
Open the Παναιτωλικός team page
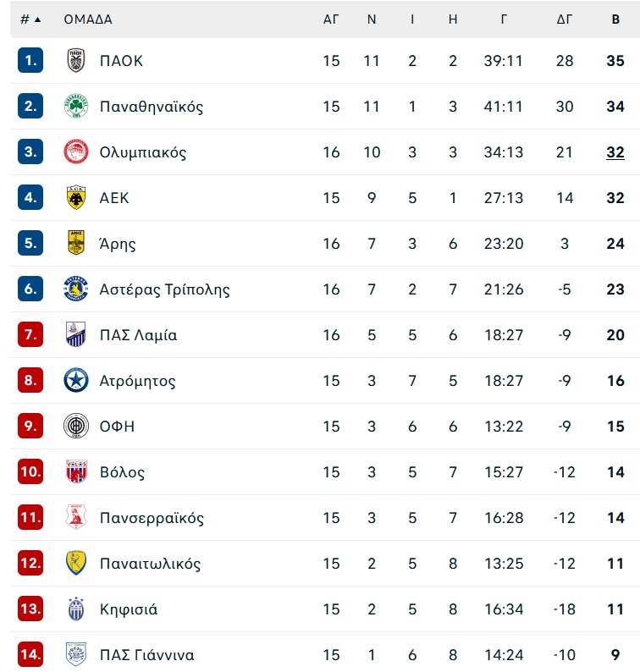(150, 564)
